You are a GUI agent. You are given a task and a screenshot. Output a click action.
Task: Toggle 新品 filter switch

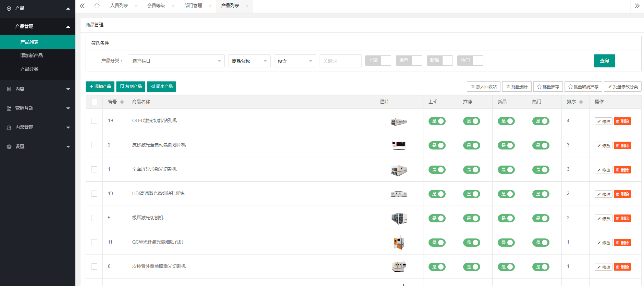(440, 61)
